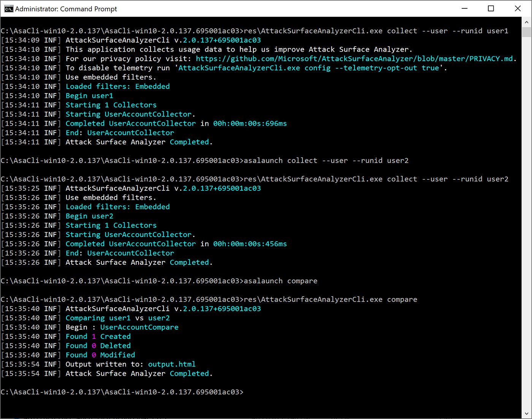The image size is (532, 419).
Task: Maximize the Command Prompt window
Action: (x=491, y=9)
